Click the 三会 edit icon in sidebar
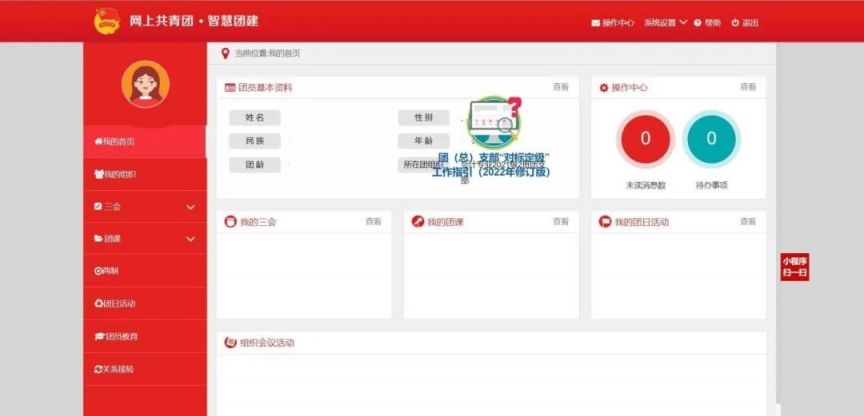 click(x=99, y=207)
